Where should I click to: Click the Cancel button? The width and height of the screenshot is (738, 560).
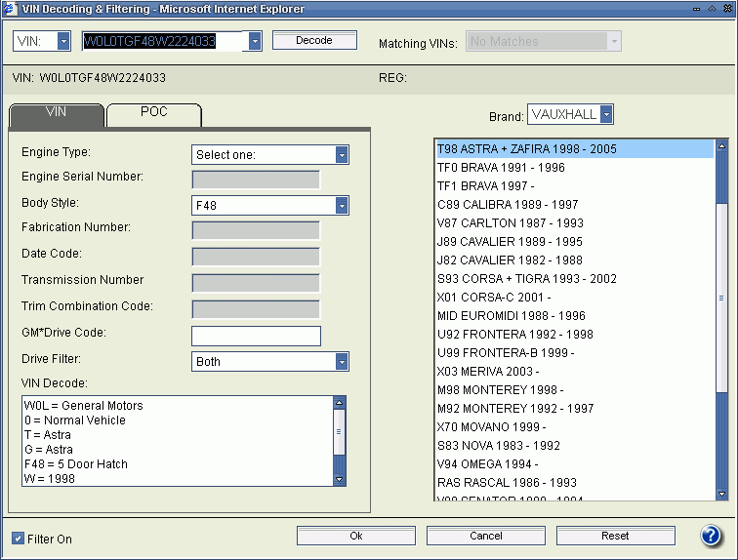click(x=486, y=536)
